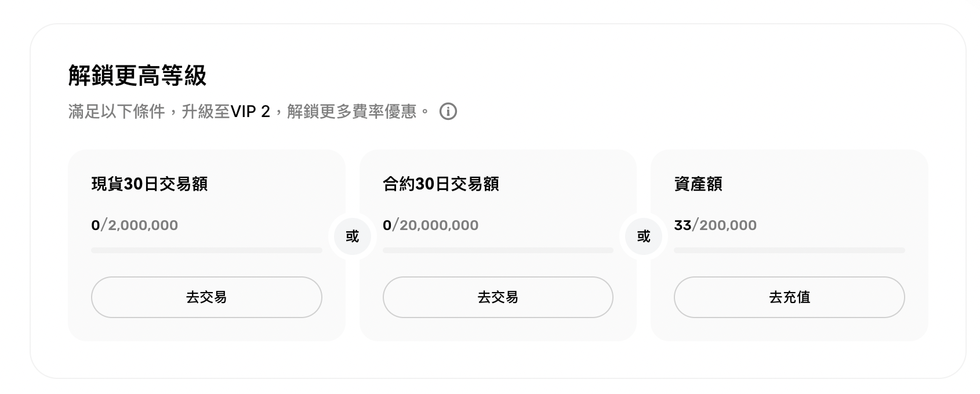The image size is (980, 394).
Task: Click the circular 或 badge between futures and asset cards
Action: click(x=644, y=236)
